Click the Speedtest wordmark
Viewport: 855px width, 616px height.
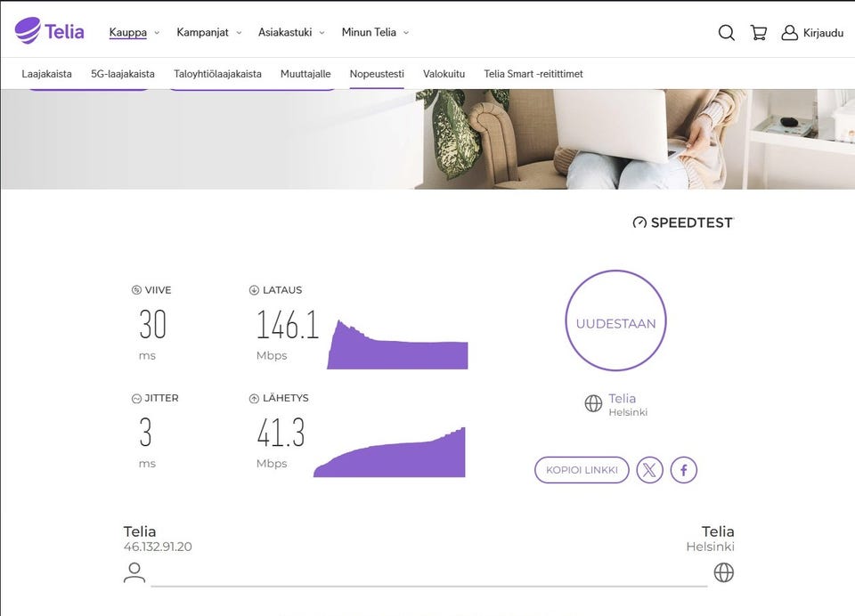(x=691, y=223)
